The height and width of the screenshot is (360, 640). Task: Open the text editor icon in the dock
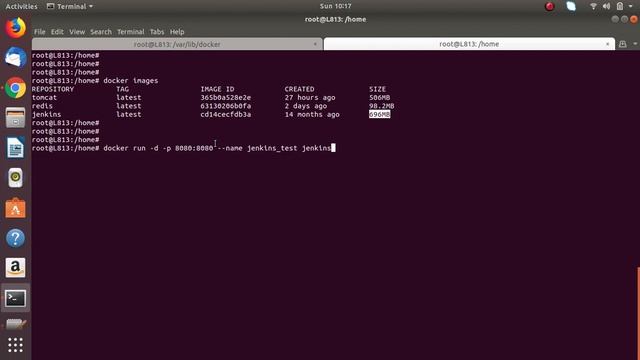[x=16, y=324]
